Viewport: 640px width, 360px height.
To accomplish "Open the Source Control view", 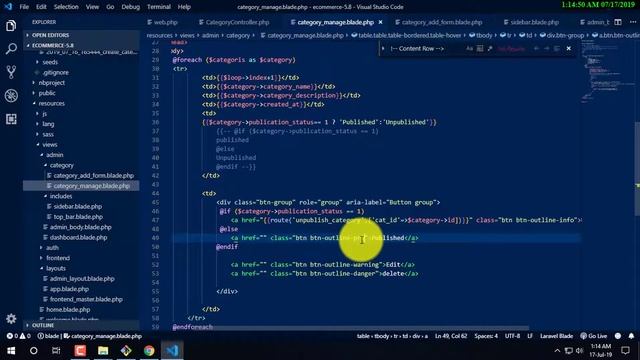I will coord(11,72).
